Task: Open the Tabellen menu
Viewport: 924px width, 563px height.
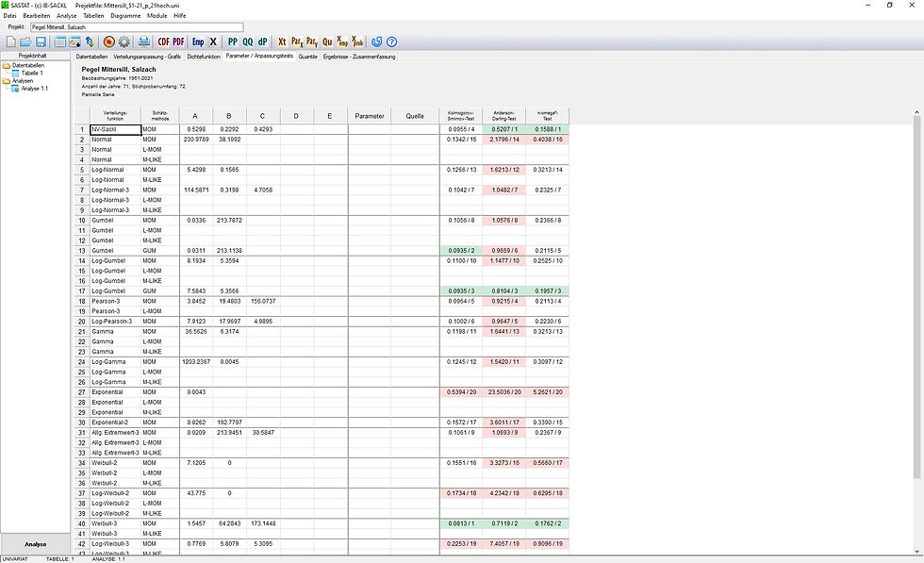Action: point(93,16)
